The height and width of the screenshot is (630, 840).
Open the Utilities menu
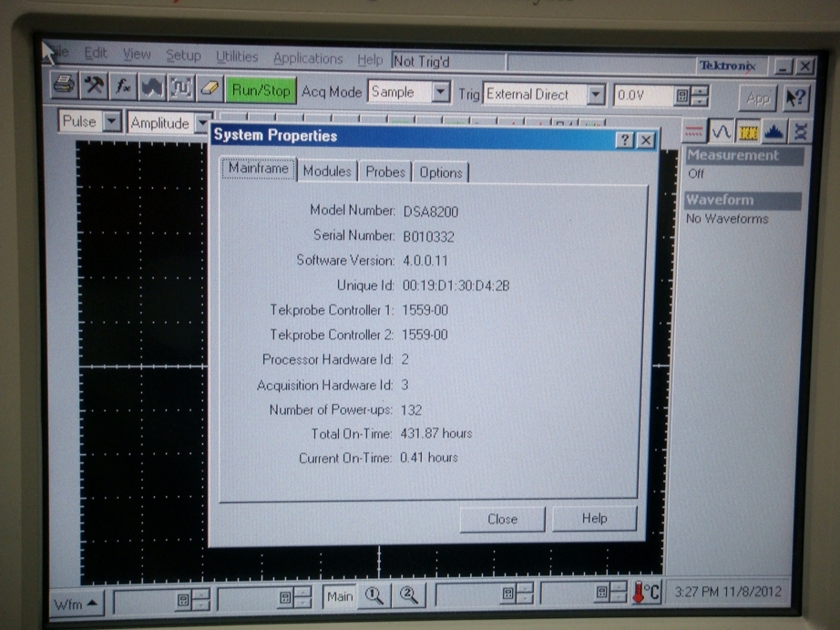tap(237, 57)
